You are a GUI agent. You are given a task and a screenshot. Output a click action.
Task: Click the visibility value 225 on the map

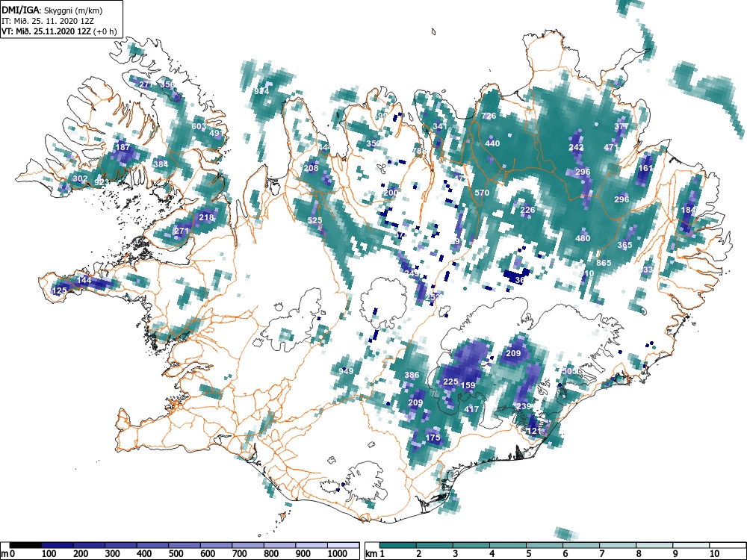click(450, 382)
